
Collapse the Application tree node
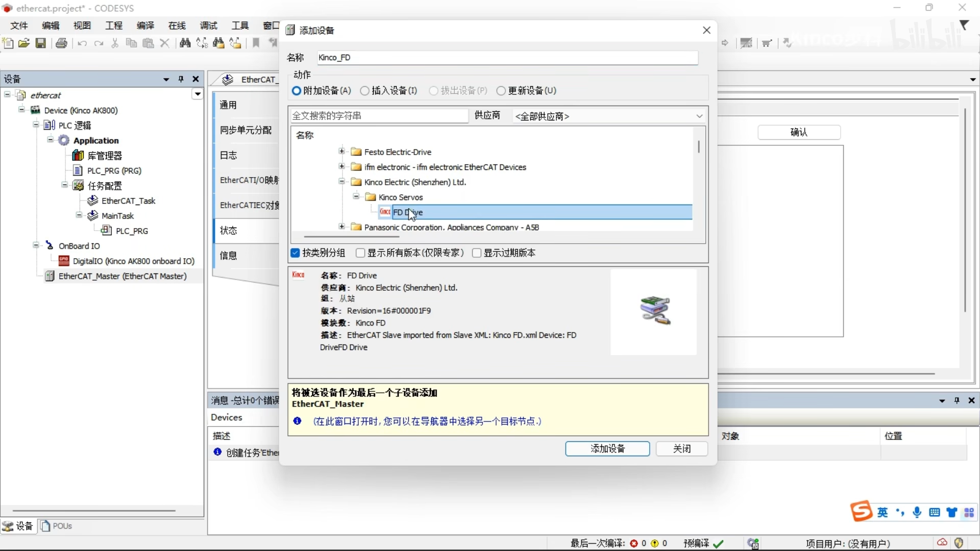tap(50, 140)
